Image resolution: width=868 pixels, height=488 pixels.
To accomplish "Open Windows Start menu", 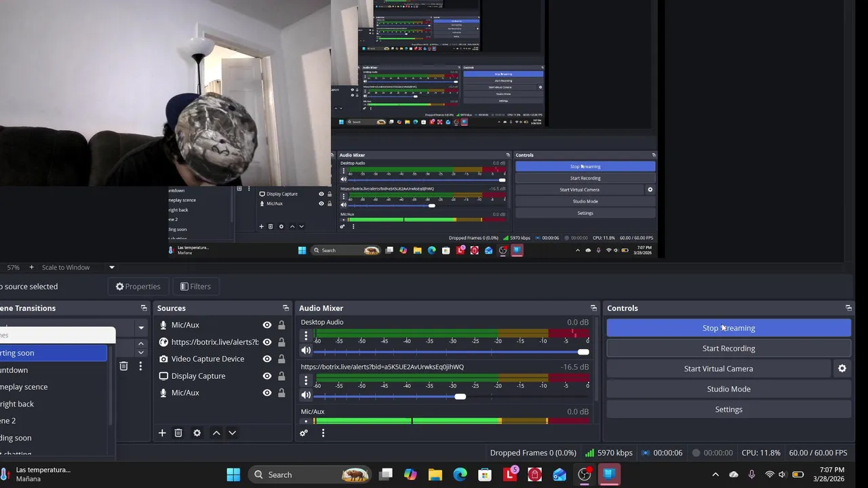I will [x=233, y=475].
